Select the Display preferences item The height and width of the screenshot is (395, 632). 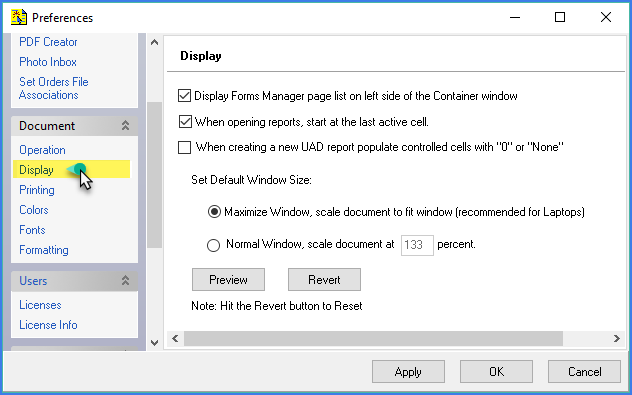click(36, 170)
